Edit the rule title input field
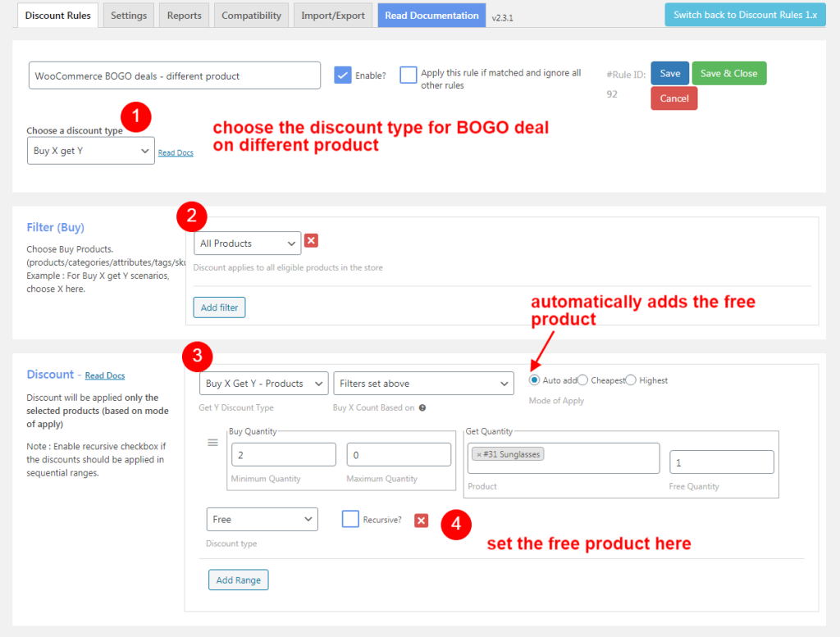Screen dimensions: 840x637 pos(175,76)
